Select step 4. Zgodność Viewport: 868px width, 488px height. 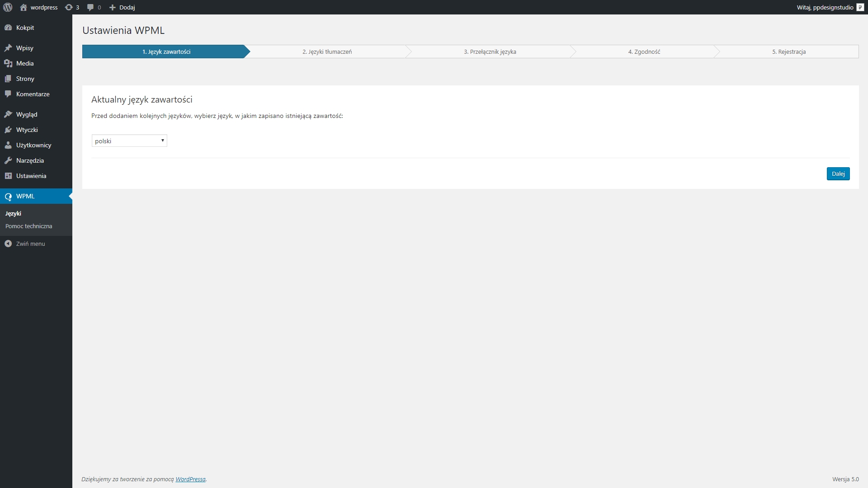pyautogui.click(x=644, y=52)
